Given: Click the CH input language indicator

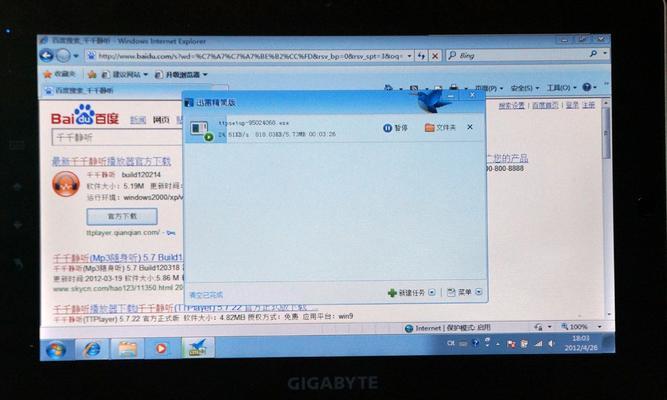Looking at the screenshot, I should pos(450,343).
